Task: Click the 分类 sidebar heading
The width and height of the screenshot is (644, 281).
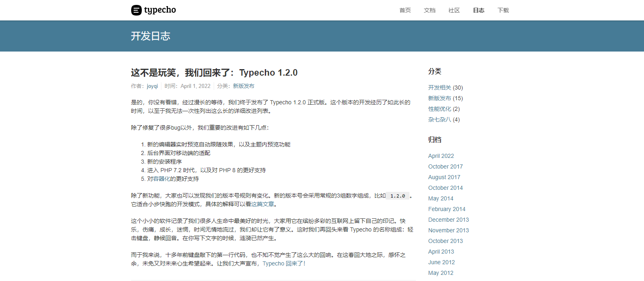Action: [x=435, y=71]
